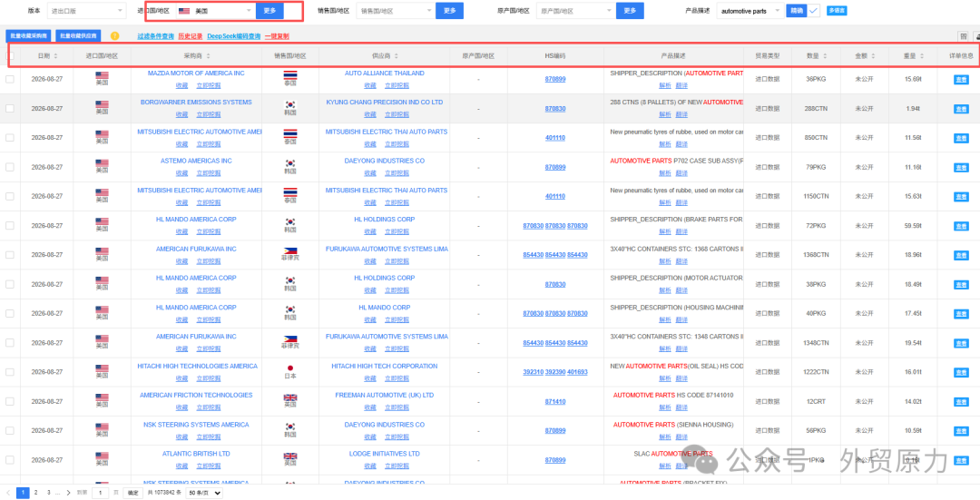Click UK flag in AMERICAN FRICTION TECHNOLOGIES row

tap(290, 397)
